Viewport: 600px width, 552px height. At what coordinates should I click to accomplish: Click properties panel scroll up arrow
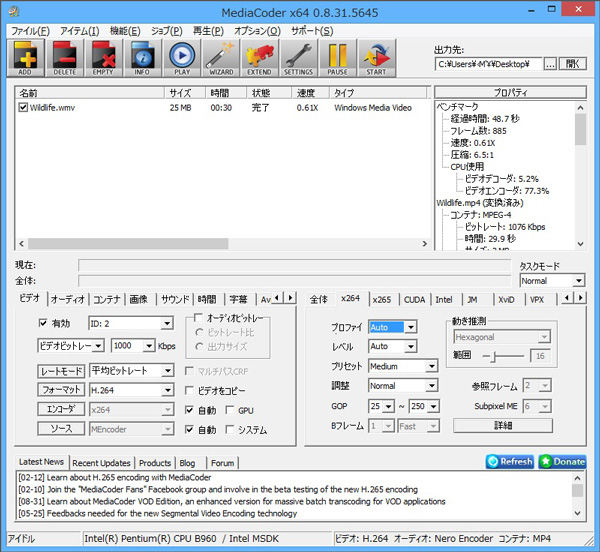coord(580,108)
